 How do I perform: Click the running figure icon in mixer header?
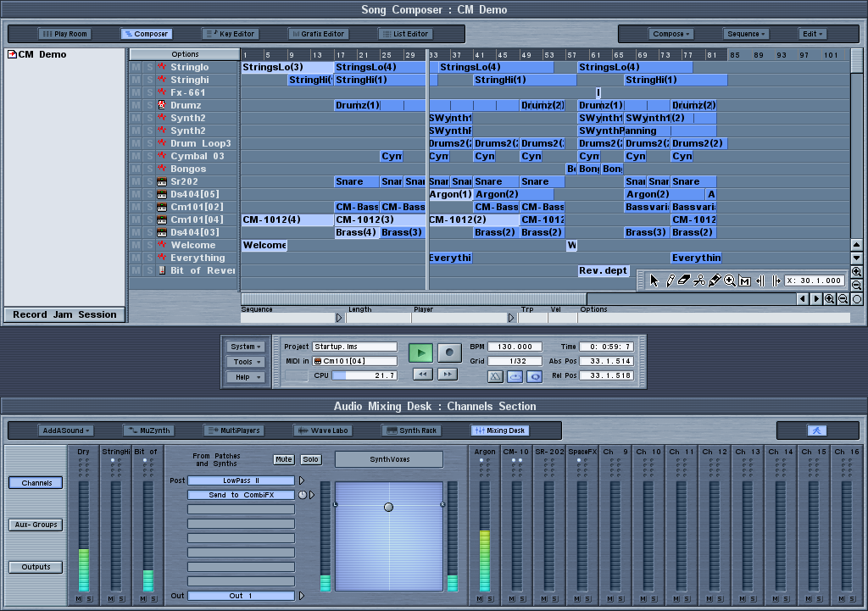pyautogui.click(x=817, y=430)
